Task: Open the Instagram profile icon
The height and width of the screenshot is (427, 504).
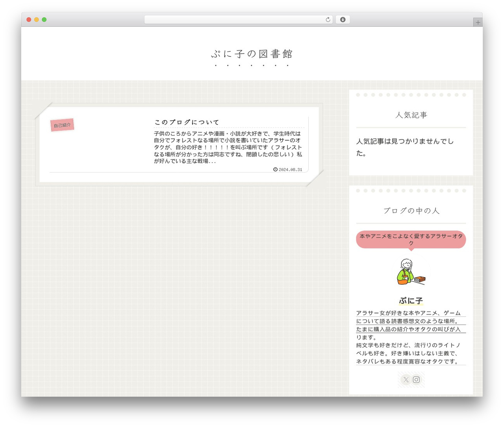Action: 416,380
